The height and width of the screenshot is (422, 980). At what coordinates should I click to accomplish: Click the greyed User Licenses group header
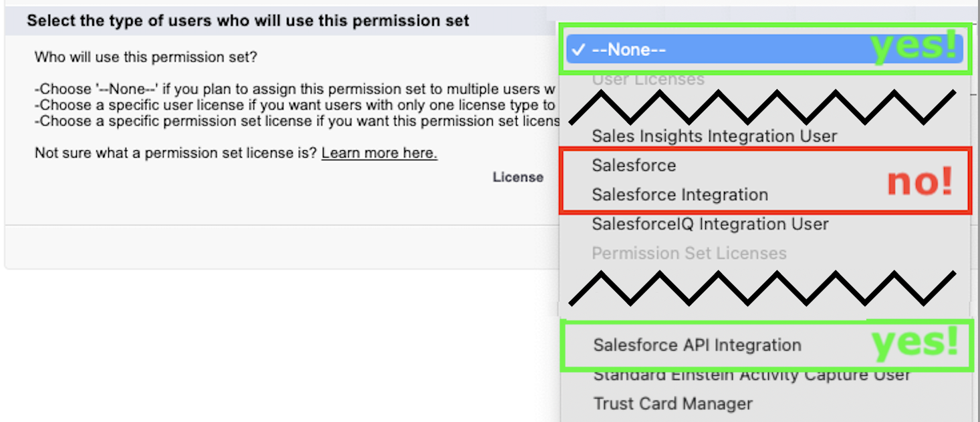click(x=648, y=79)
